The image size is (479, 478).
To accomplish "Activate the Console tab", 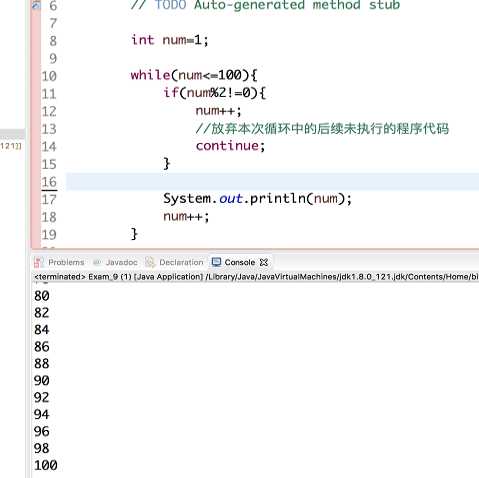I will [240, 262].
